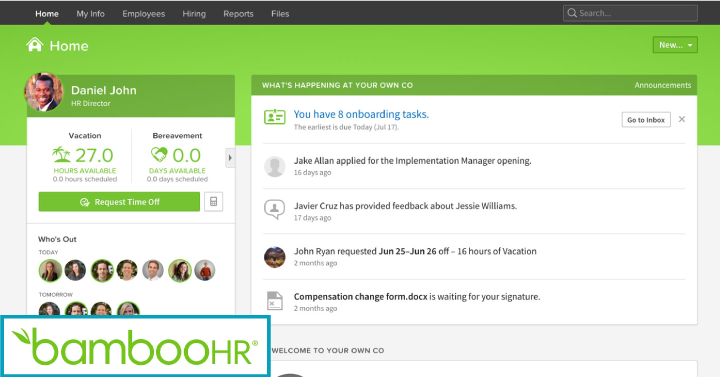Open the Files tab

coord(280,14)
